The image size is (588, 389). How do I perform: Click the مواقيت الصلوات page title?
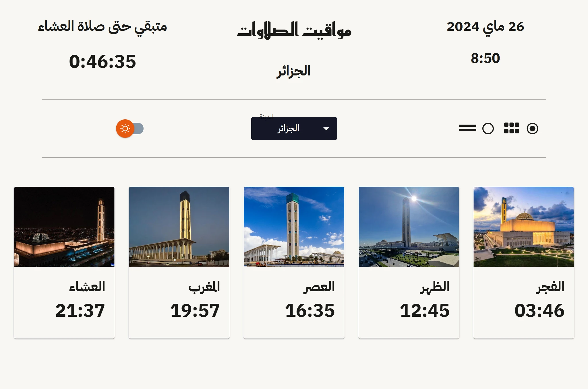tap(294, 30)
